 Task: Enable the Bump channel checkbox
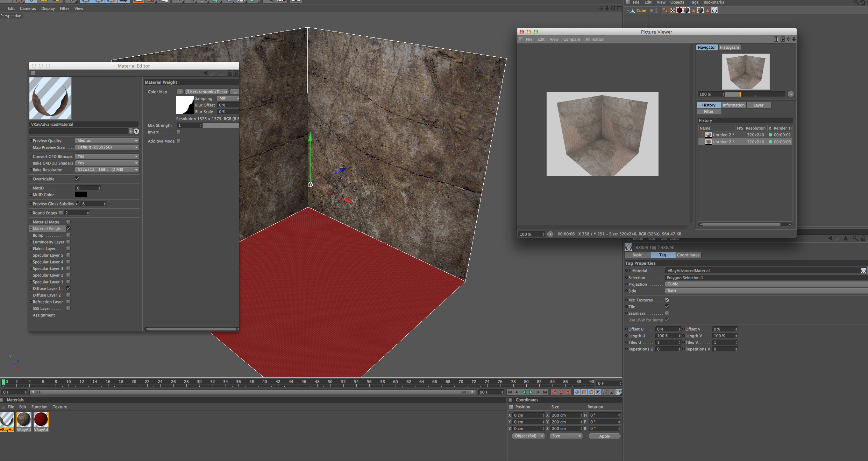pos(69,235)
